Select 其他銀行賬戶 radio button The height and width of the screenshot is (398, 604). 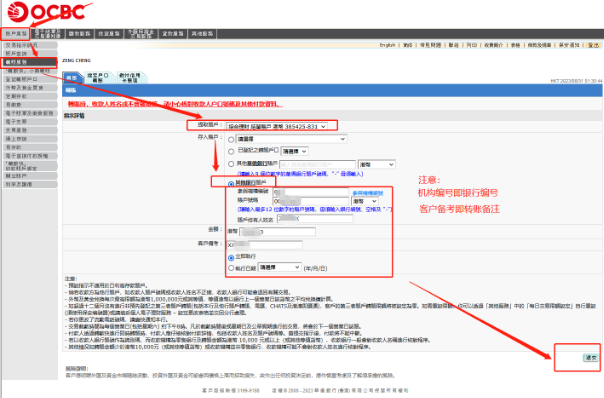231,184
